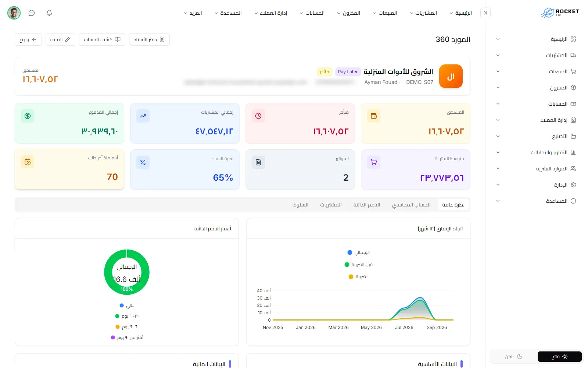Click the متأخر status badge in header
588x368 pixels.
pos(324,72)
